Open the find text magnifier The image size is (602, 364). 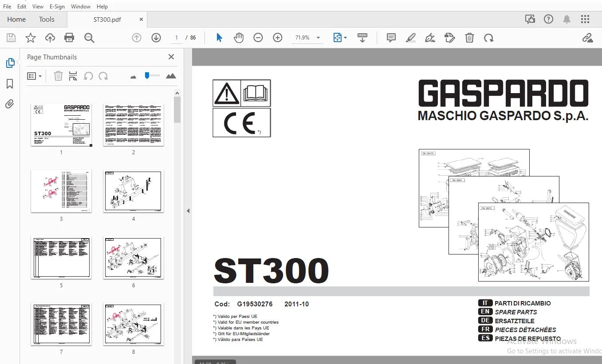pos(89,38)
